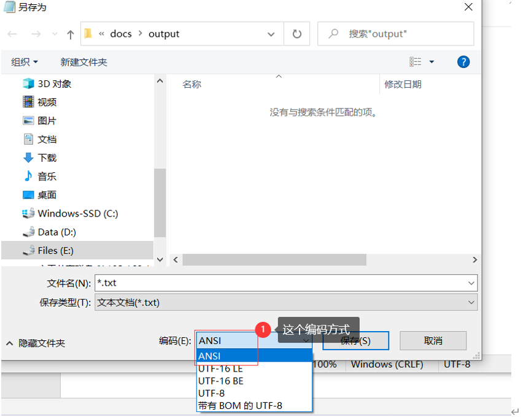The image size is (526, 420).
Task: Expand the 保存类型 dropdown
Action: tap(471, 302)
